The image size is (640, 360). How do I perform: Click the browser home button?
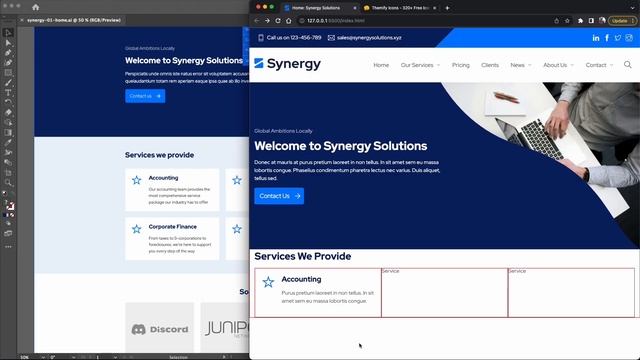coord(289,20)
